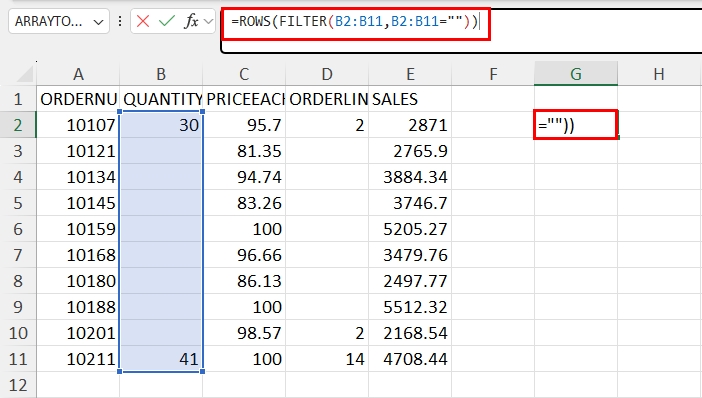The image size is (702, 398).
Task: Click price cell 98.57
Action: coord(244,333)
